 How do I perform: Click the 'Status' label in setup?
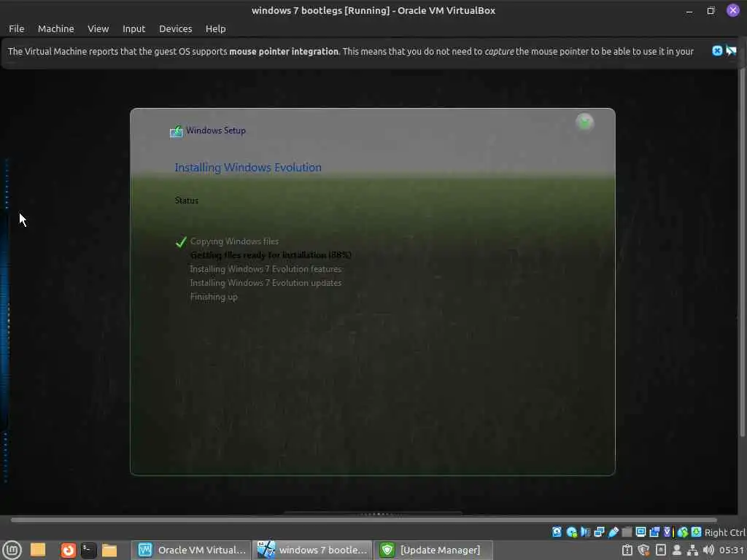(x=186, y=201)
